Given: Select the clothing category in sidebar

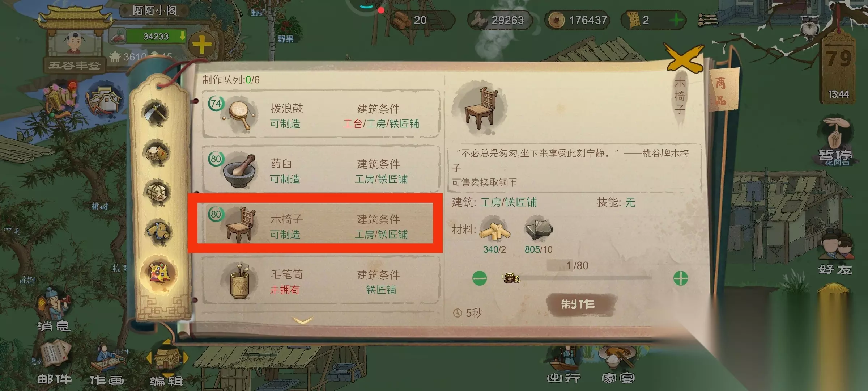Looking at the screenshot, I should (x=158, y=231).
